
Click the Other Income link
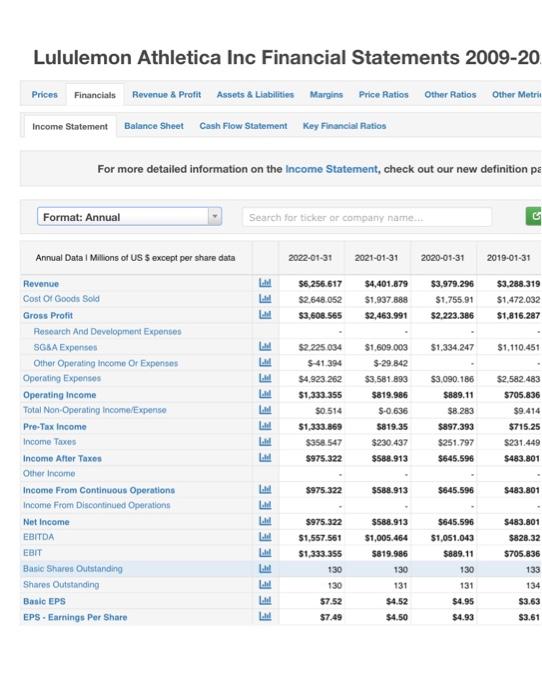49,474
